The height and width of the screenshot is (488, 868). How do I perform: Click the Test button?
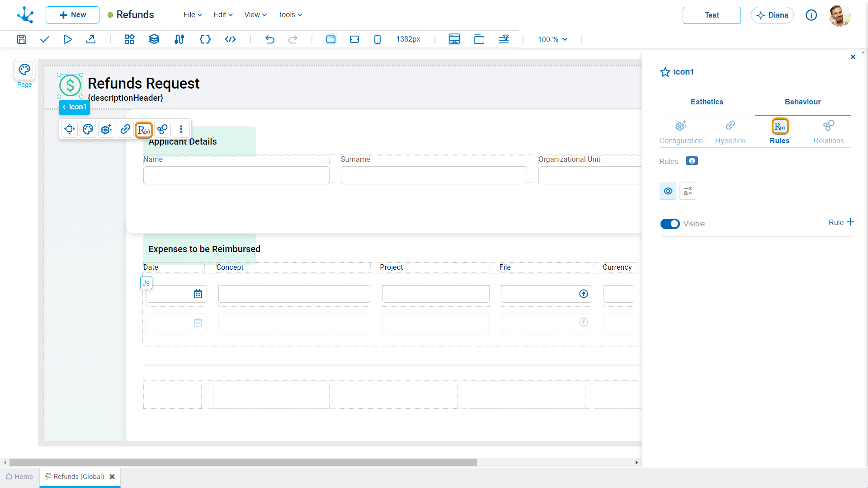(x=712, y=15)
